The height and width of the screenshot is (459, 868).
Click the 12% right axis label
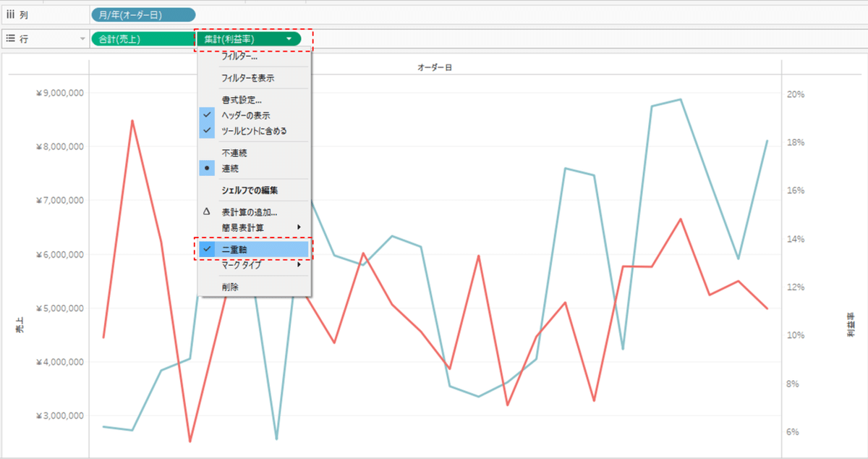coord(796,287)
